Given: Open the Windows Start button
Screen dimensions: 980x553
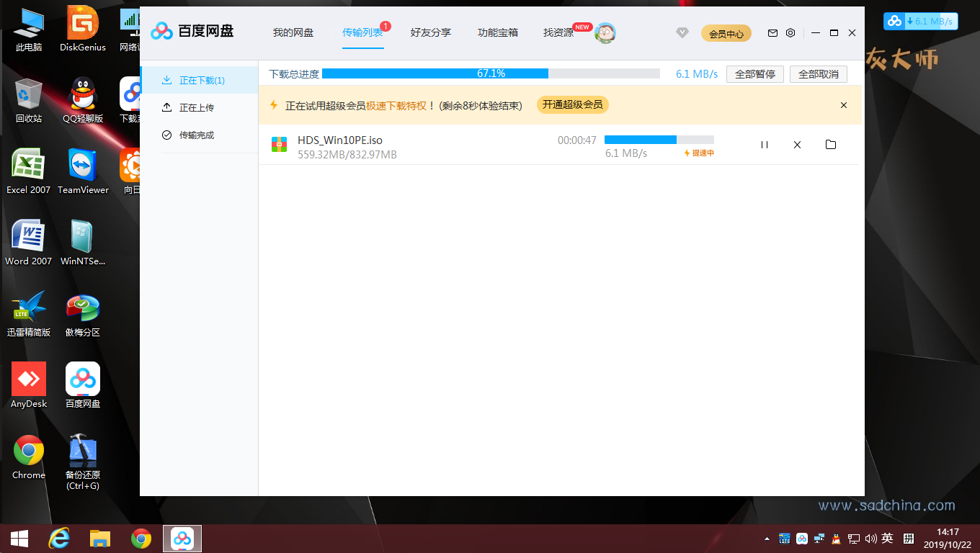Looking at the screenshot, I should tap(19, 539).
